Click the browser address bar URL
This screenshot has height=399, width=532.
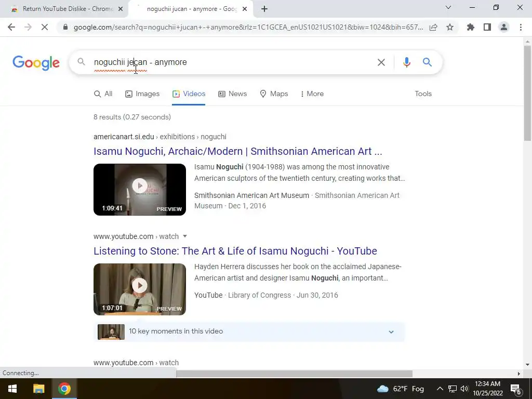[248, 27]
